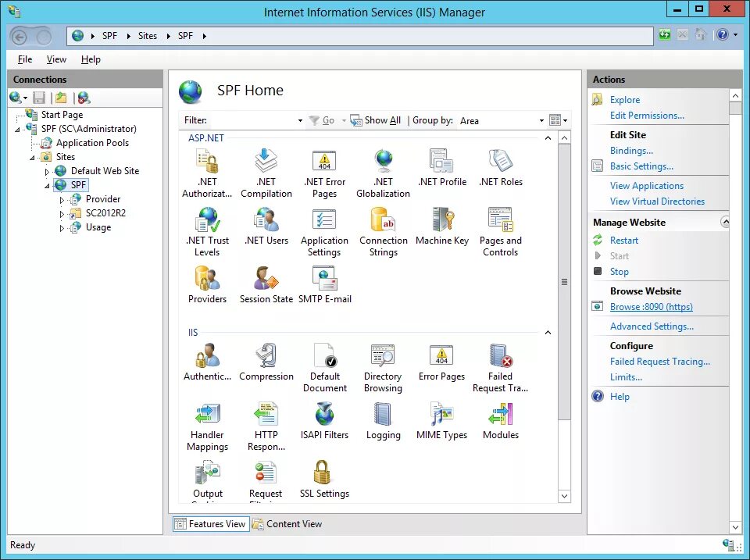Viewport: 750px width, 560px height.
Task: Open Pages and Controls feature
Action: [x=500, y=231]
